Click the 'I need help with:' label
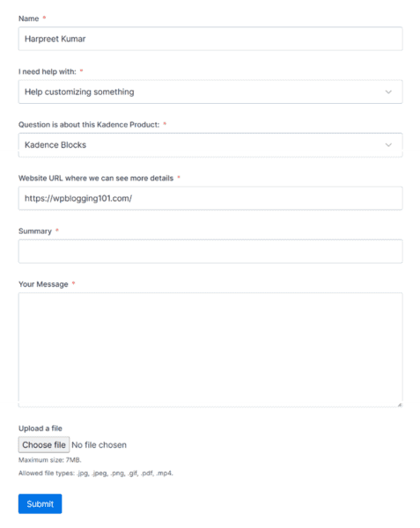Viewport: 420px width, 528px height. click(x=48, y=71)
